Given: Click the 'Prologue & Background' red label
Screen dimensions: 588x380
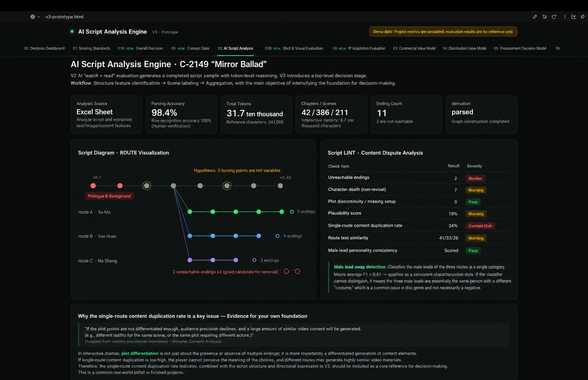Looking at the screenshot, I should (x=109, y=196).
